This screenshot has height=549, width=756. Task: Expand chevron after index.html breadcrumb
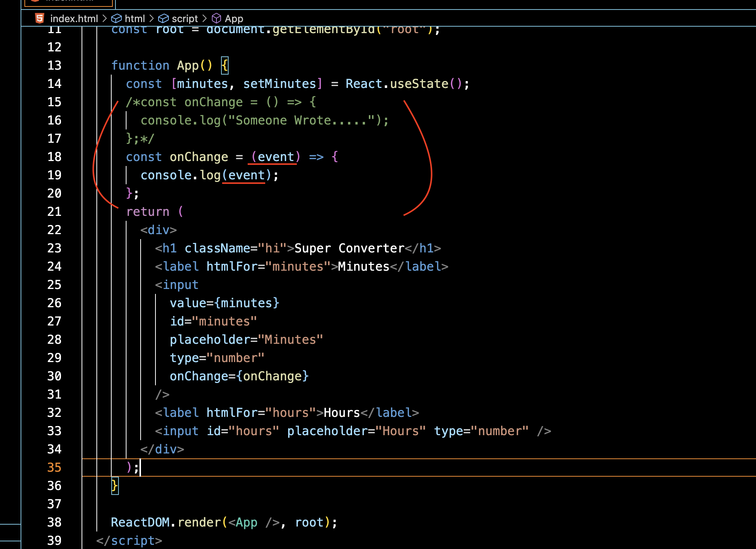pos(104,18)
